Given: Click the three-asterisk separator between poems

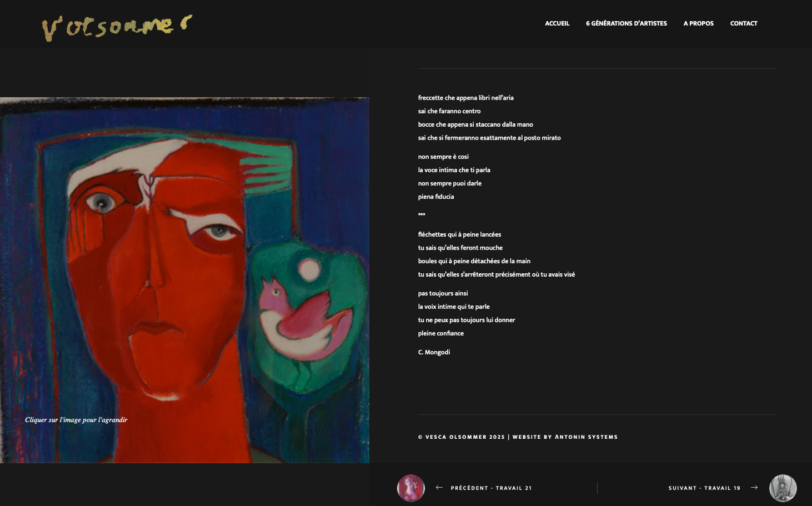Looking at the screenshot, I should (x=422, y=214).
